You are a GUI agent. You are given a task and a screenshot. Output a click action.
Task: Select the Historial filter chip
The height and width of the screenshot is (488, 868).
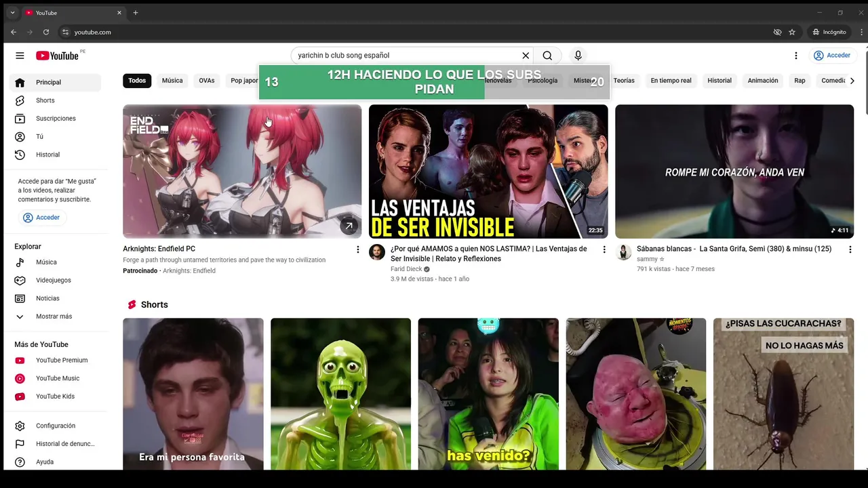tap(719, 81)
